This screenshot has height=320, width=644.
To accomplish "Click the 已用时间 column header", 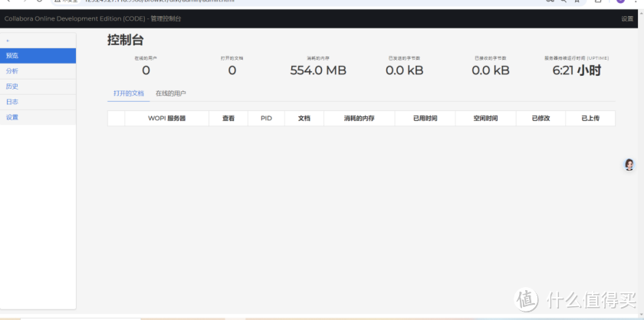I will click(x=425, y=119).
